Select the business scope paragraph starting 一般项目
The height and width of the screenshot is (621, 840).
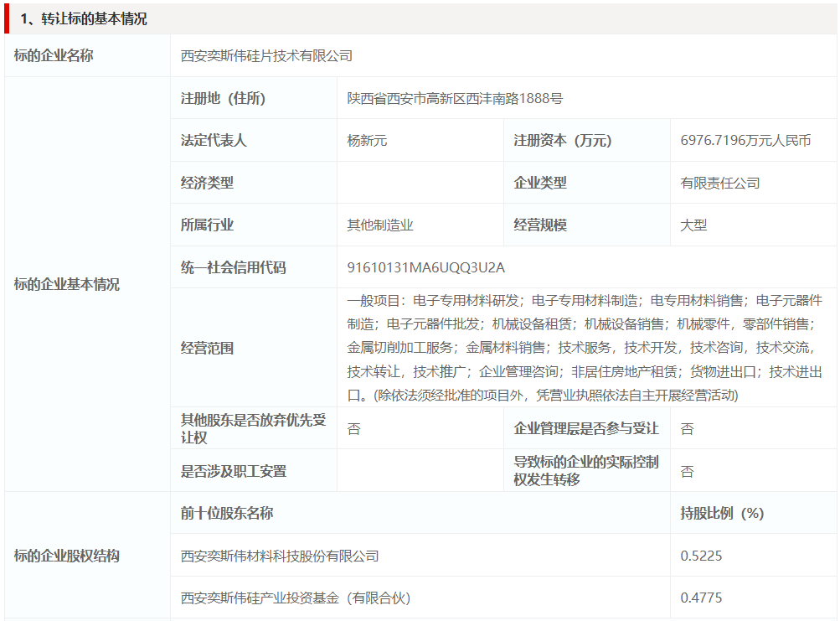pyautogui.click(x=585, y=348)
